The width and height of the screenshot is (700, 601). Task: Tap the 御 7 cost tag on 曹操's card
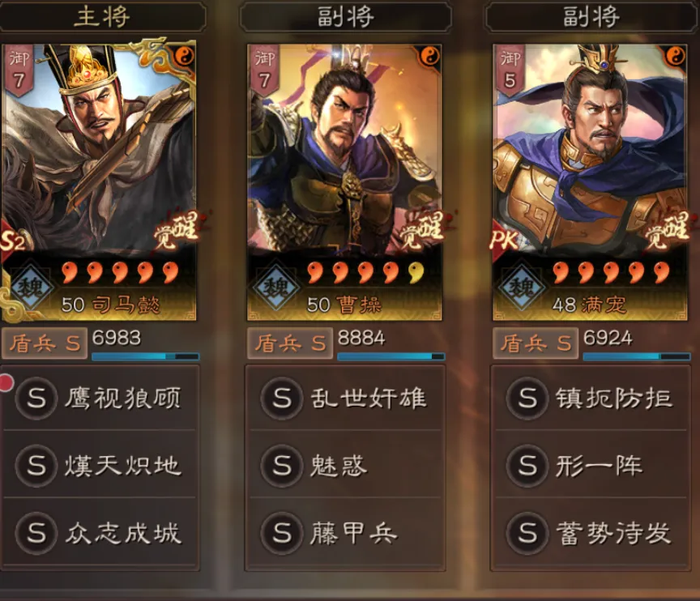(x=264, y=70)
